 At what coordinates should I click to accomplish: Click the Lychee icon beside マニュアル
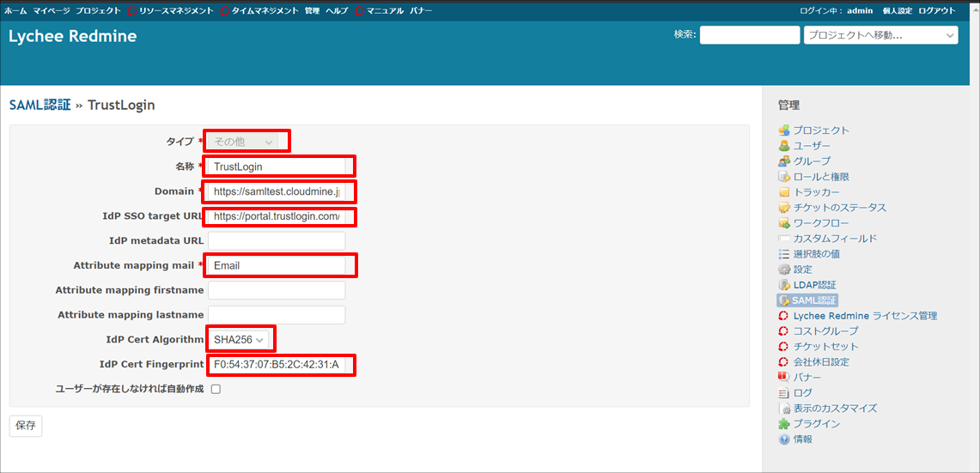pos(359,11)
